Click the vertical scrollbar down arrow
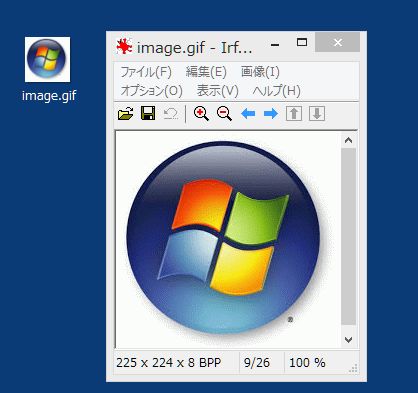The width and height of the screenshot is (418, 393). pyautogui.click(x=349, y=340)
